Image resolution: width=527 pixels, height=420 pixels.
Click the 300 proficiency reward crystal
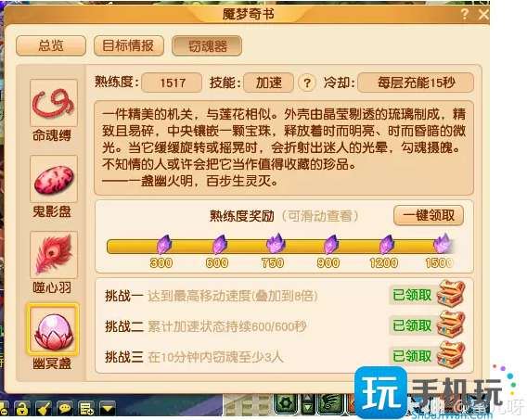tap(163, 245)
